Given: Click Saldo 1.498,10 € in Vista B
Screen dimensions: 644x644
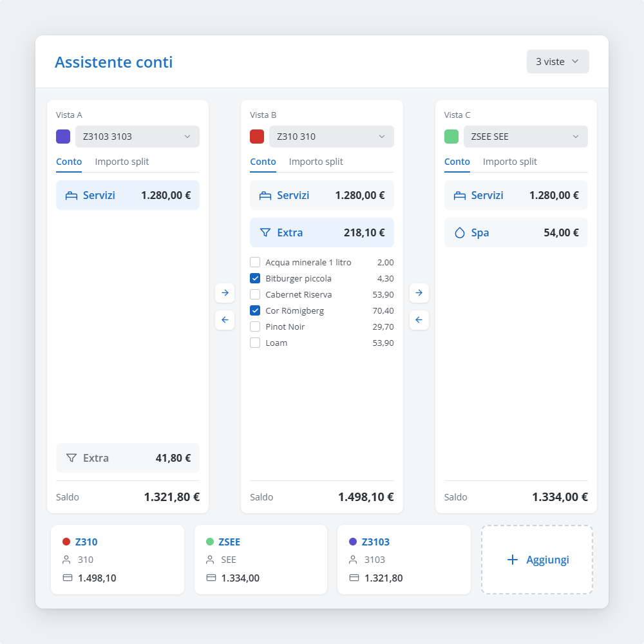Looking at the screenshot, I should (x=322, y=497).
